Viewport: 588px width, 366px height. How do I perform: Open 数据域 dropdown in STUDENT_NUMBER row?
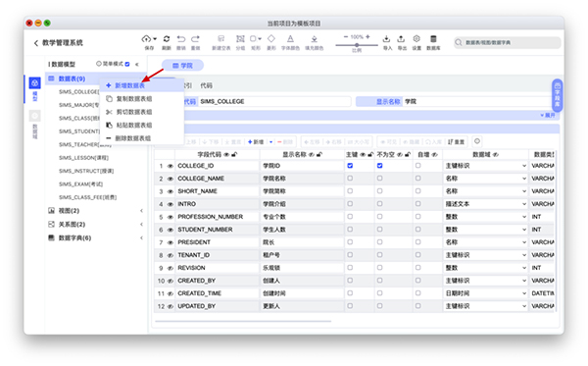[x=485, y=230]
